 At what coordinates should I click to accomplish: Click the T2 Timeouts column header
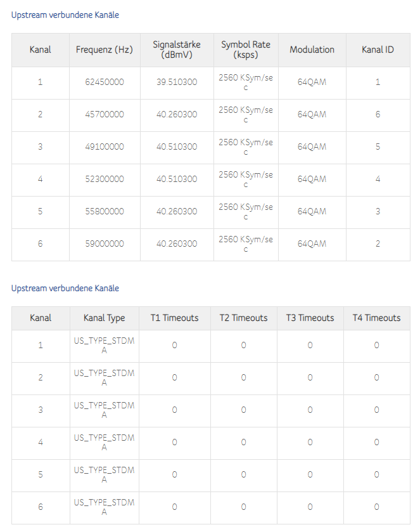pos(243,318)
